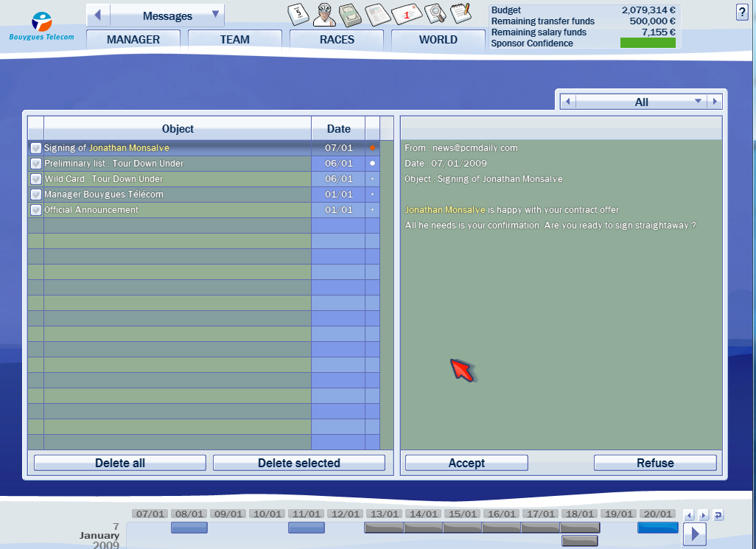Image resolution: width=756 pixels, height=549 pixels.
Task: Open finances via the cash stack icon
Action: coord(349,14)
